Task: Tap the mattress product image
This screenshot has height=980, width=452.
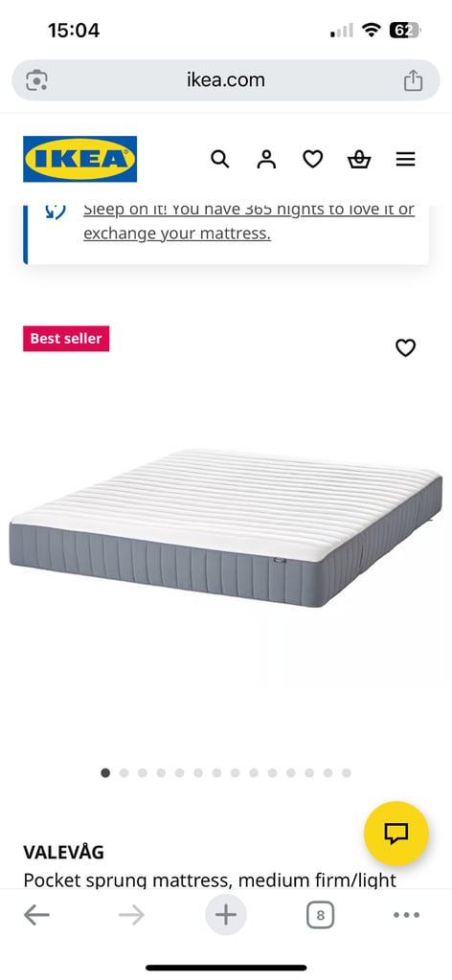Action: [226, 528]
